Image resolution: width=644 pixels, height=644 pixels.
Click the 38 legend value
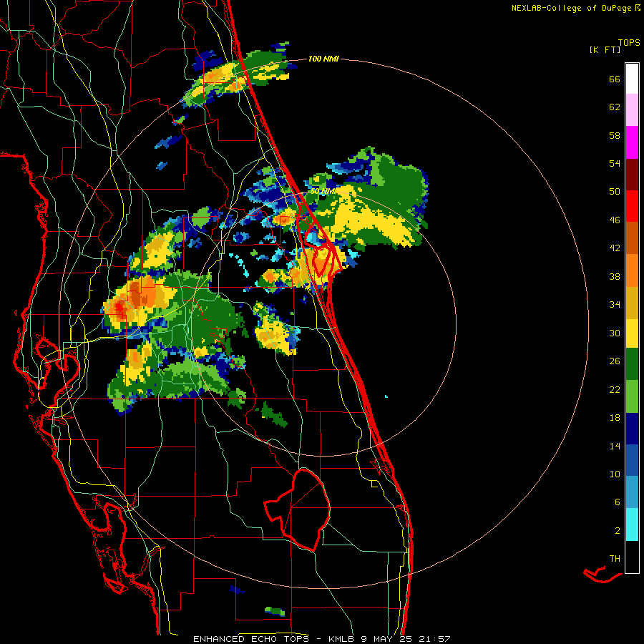[615, 277]
